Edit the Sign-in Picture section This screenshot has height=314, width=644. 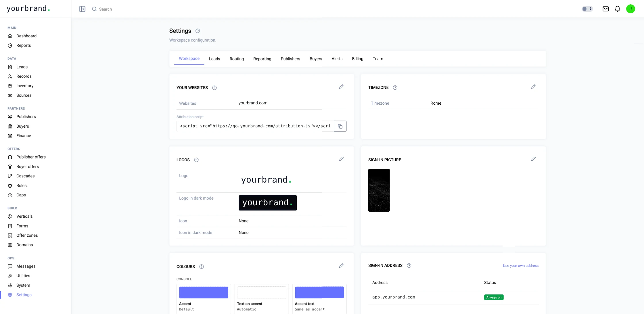[533, 159]
